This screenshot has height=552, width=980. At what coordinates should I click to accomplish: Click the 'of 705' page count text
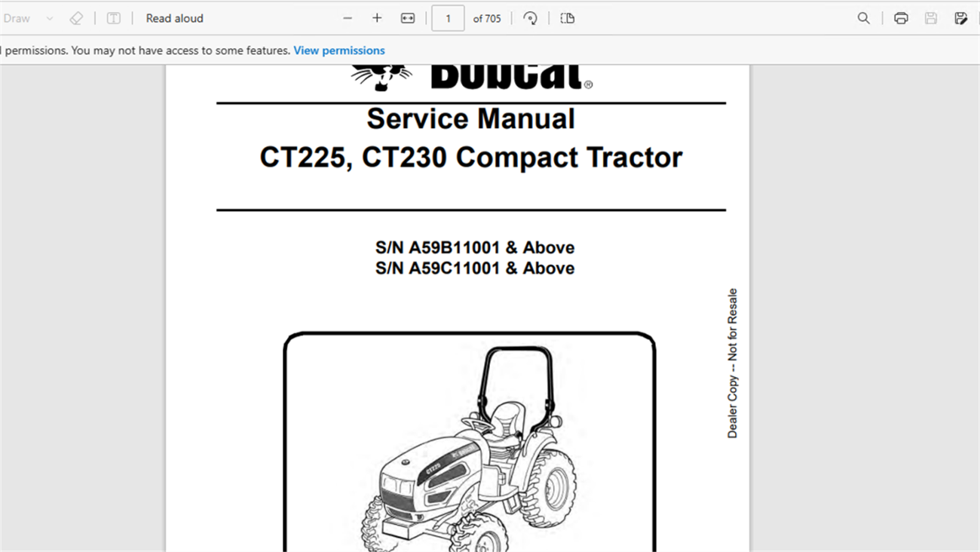point(487,19)
